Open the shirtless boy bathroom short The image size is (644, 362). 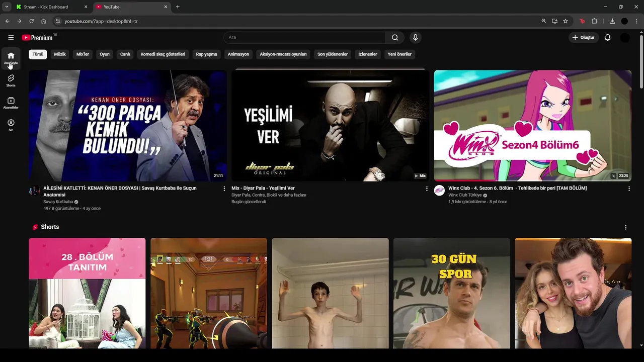click(x=330, y=293)
